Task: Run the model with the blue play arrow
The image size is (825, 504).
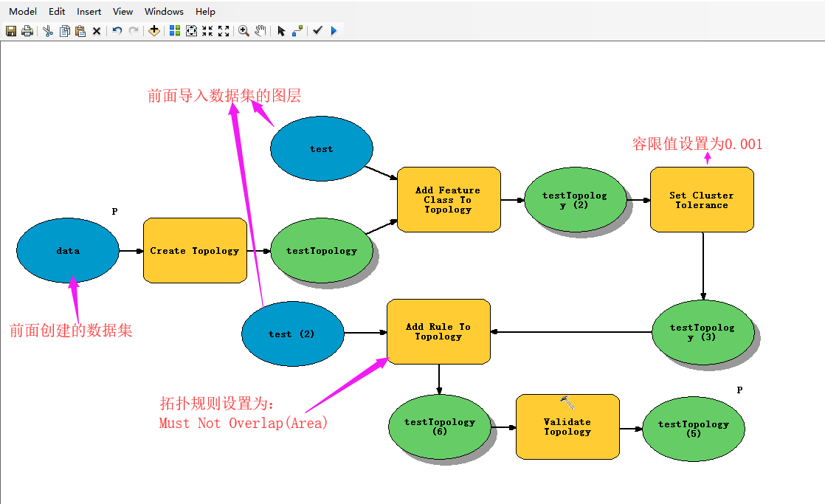Action: tap(333, 31)
